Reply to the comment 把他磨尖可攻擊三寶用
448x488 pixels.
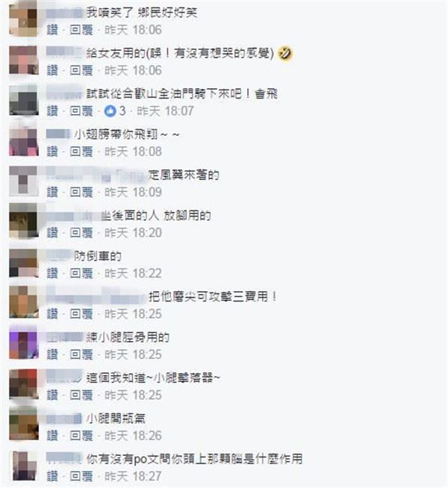point(81,313)
